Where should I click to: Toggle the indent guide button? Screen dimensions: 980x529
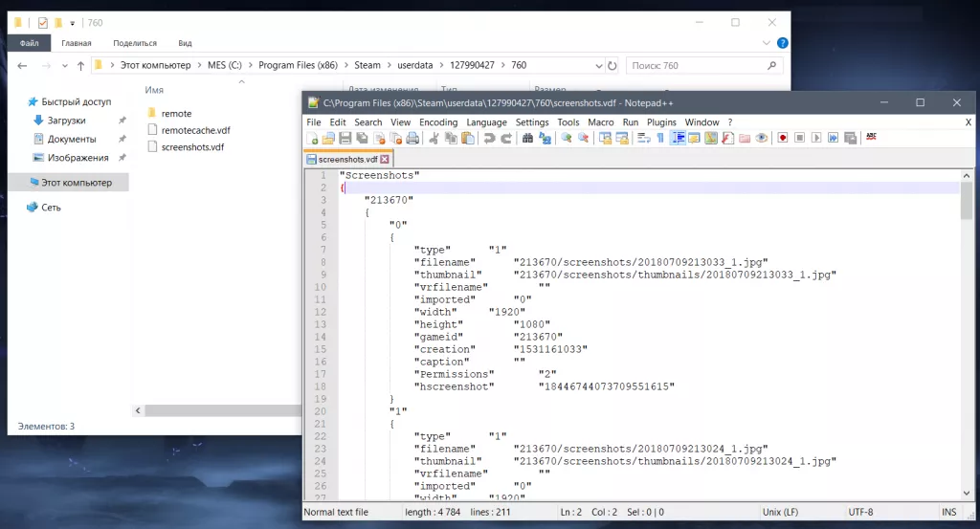(678, 139)
